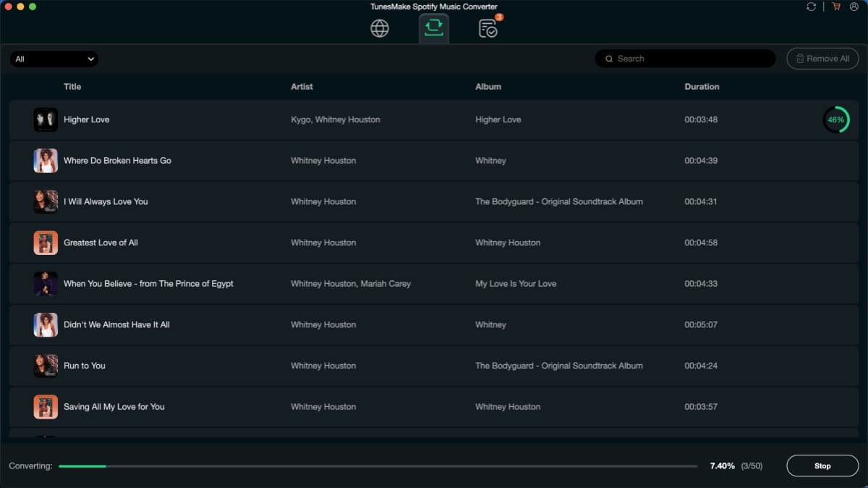Open the user account icon

click(x=855, y=7)
